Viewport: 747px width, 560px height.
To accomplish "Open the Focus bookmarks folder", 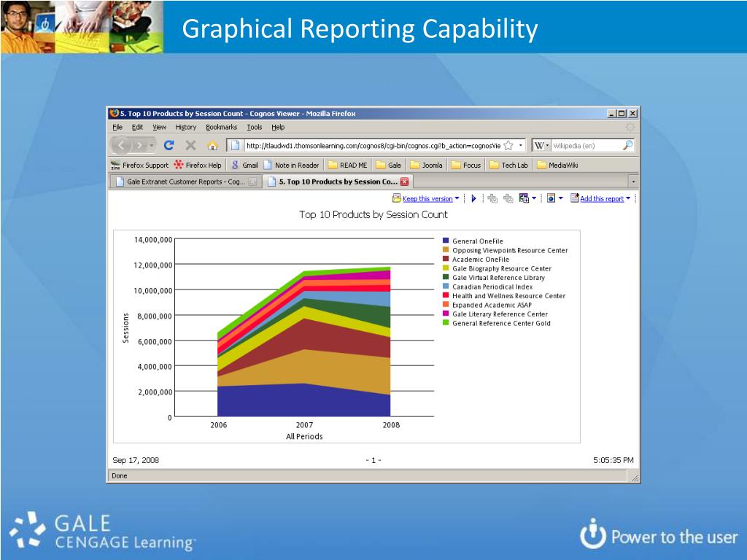I will [466, 166].
